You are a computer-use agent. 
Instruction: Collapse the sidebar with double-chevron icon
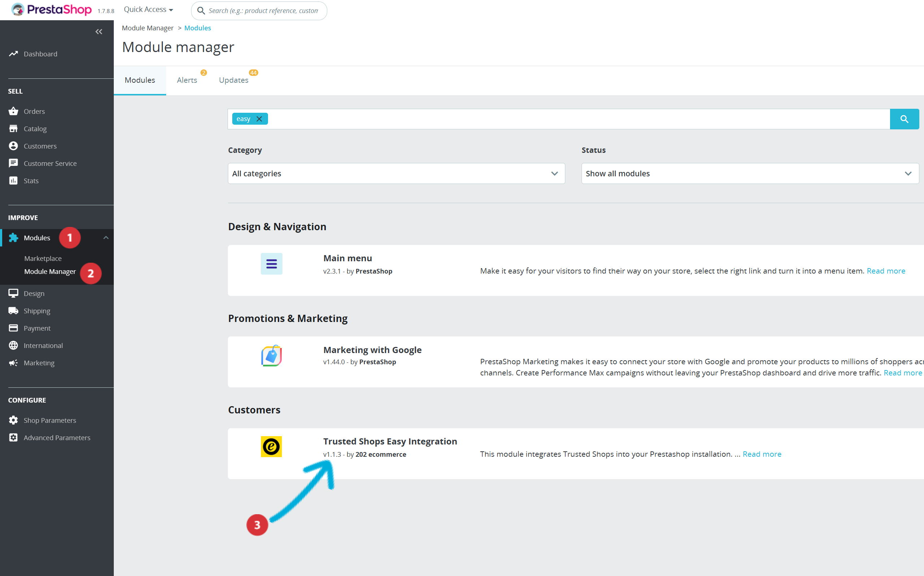click(x=99, y=32)
